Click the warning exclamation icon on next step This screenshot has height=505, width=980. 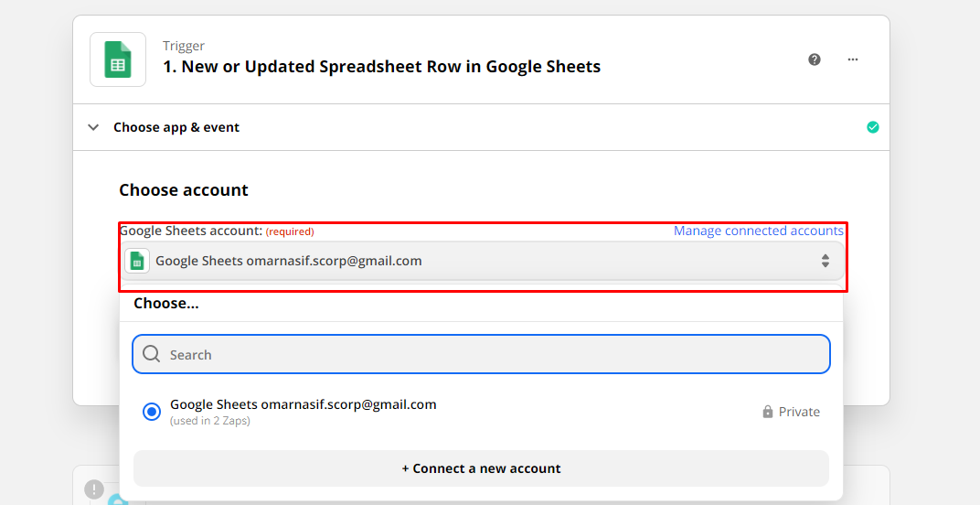(94, 489)
